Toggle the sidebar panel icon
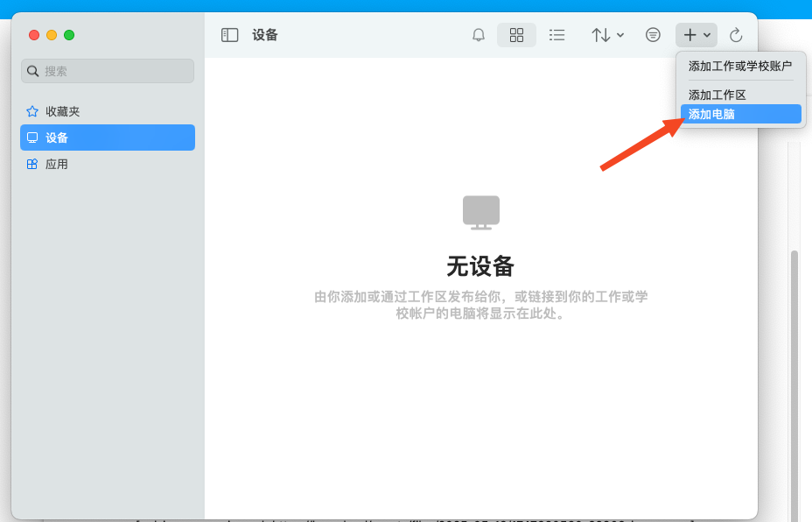This screenshot has width=812, height=522. click(x=229, y=35)
